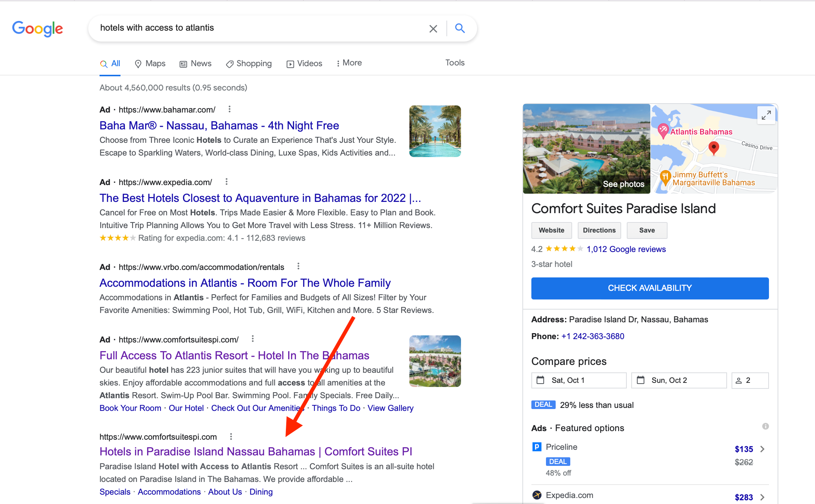Expand the Priceline $135 price option chevron
The height and width of the screenshot is (504, 815).
(762, 449)
